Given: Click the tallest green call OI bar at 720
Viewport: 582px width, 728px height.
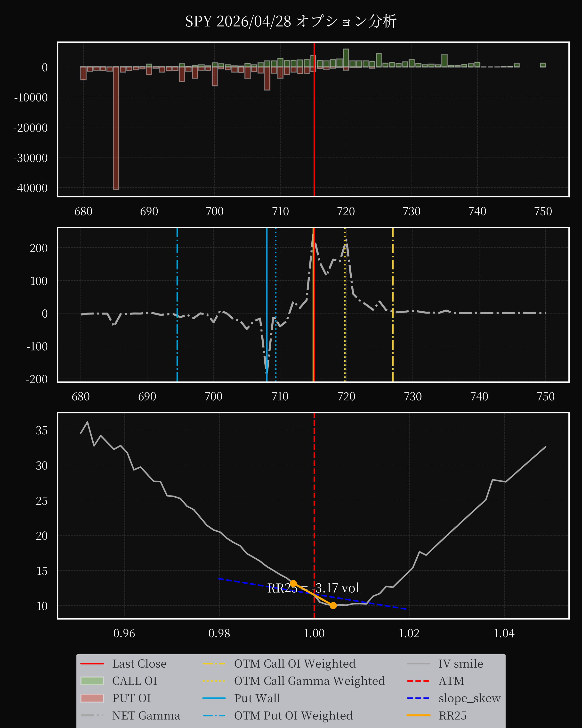Looking at the screenshot, I should pos(346,58).
